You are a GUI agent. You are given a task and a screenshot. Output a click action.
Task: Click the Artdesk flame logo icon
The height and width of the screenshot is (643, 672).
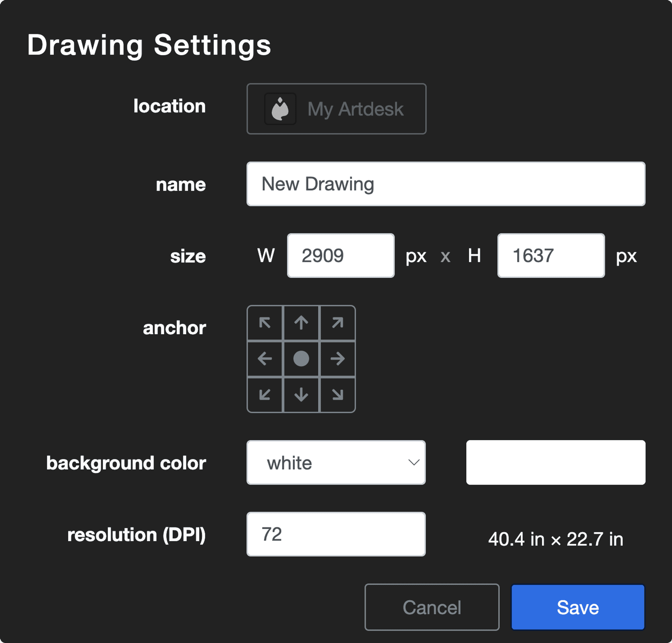pos(280,109)
